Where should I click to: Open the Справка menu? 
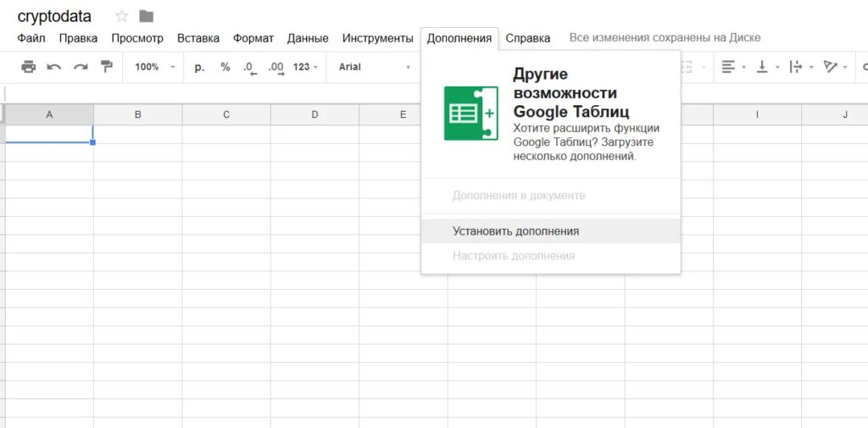[x=528, y=38]
